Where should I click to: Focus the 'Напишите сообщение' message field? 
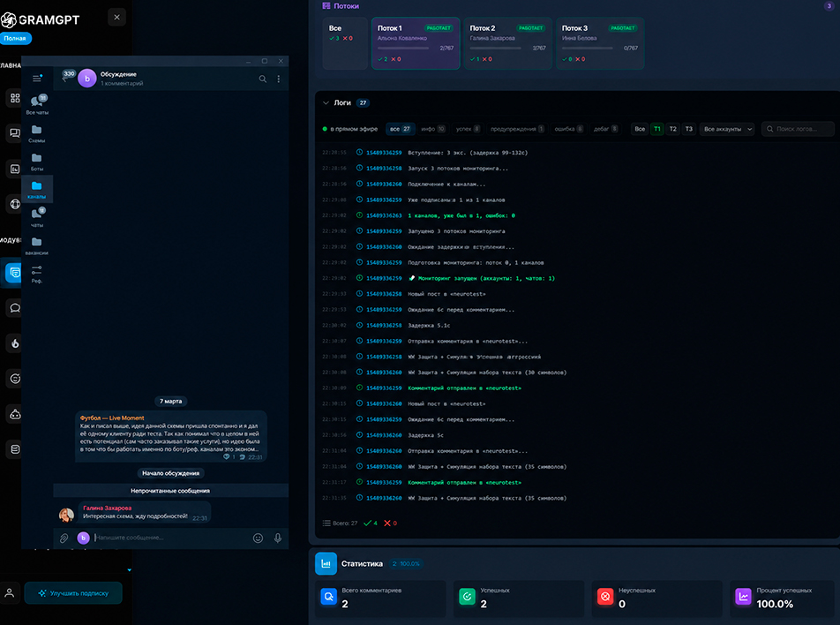(170, 538)
